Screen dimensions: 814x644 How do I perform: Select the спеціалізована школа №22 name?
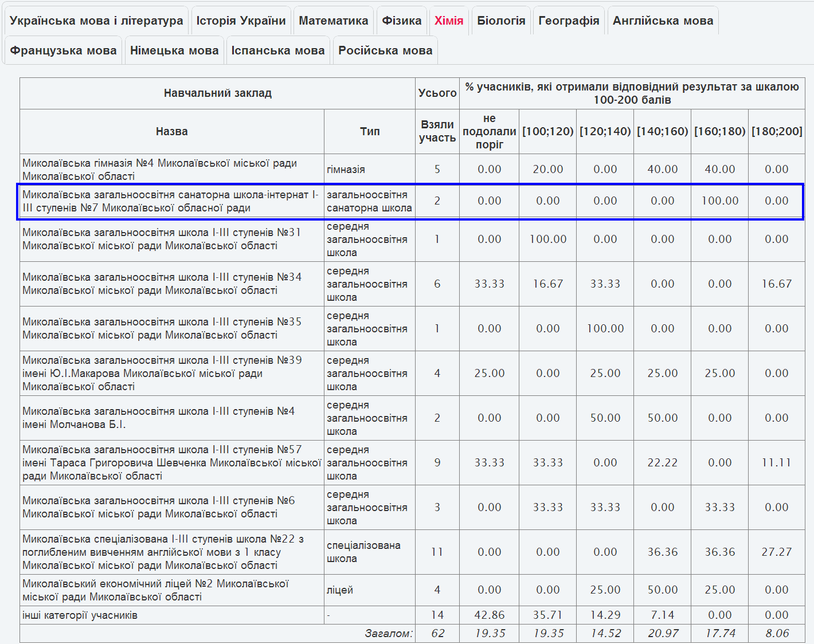coord(163,552)
